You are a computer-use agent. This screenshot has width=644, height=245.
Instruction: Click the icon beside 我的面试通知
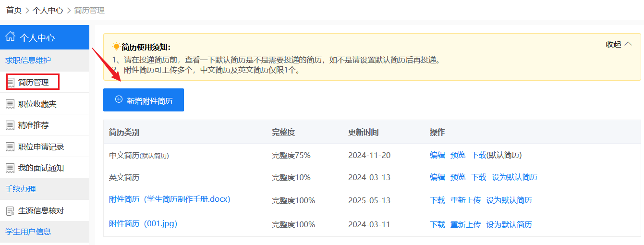(x=10, y=168)
